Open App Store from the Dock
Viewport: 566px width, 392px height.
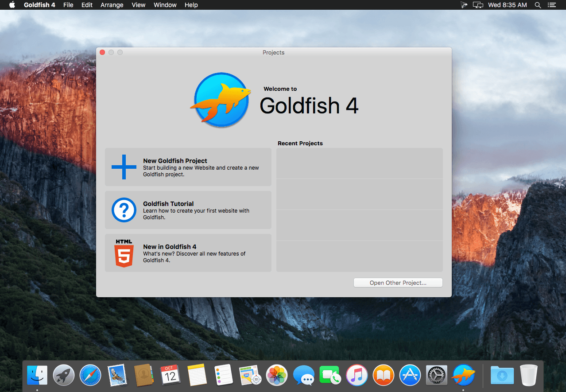click(410, 376)
